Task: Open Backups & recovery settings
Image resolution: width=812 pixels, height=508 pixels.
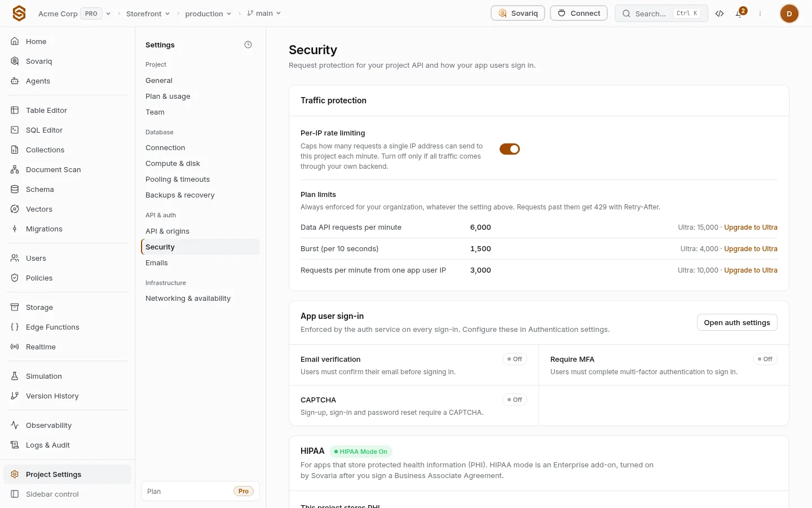Action: (200, 195)
